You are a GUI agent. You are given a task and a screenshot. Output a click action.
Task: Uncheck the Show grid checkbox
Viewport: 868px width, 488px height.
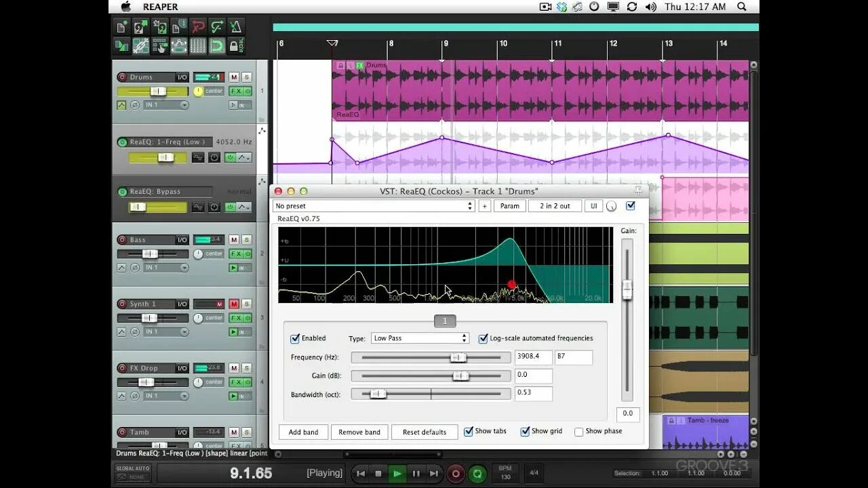click(x=525, y=431)
